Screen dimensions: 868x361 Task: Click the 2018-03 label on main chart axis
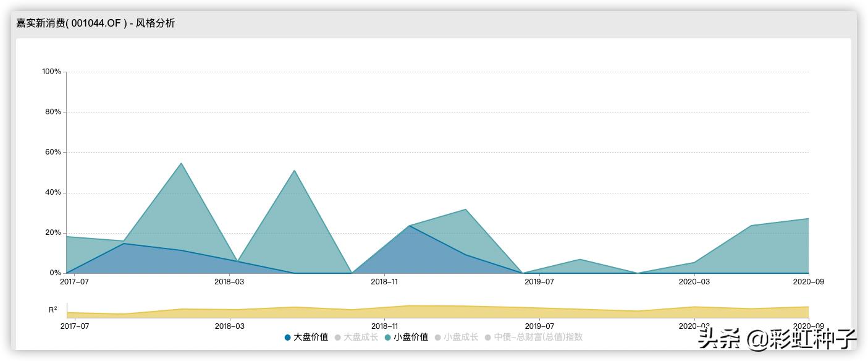[229, 282]
